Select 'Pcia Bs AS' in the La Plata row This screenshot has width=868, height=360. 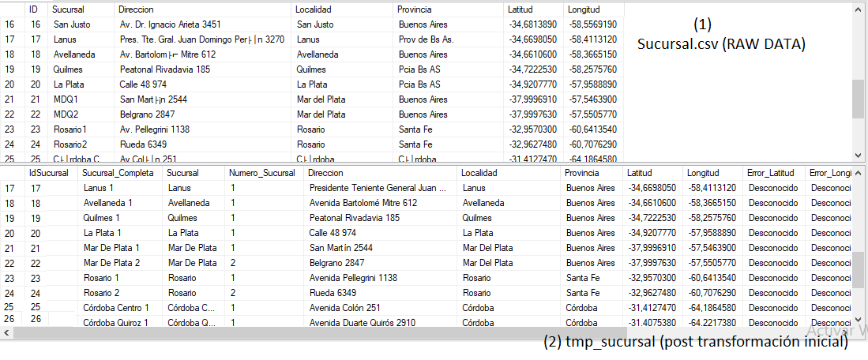449,84
